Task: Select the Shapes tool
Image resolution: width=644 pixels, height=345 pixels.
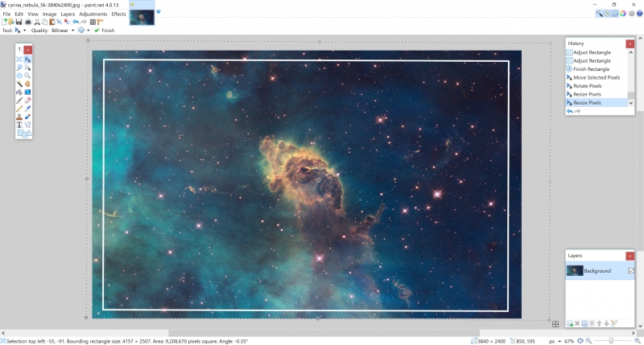Action: [24, 133]
